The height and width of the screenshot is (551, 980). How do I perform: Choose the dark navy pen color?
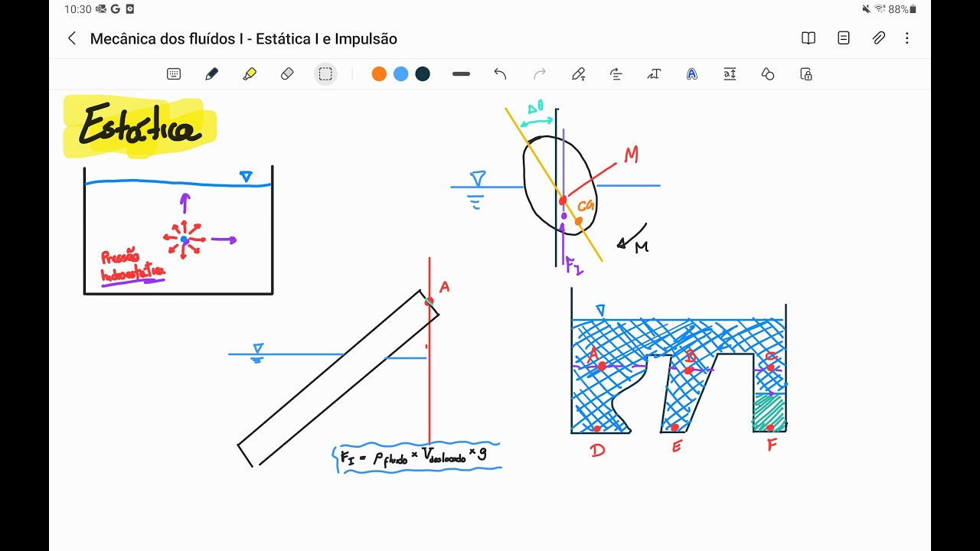tap(423, 74)
